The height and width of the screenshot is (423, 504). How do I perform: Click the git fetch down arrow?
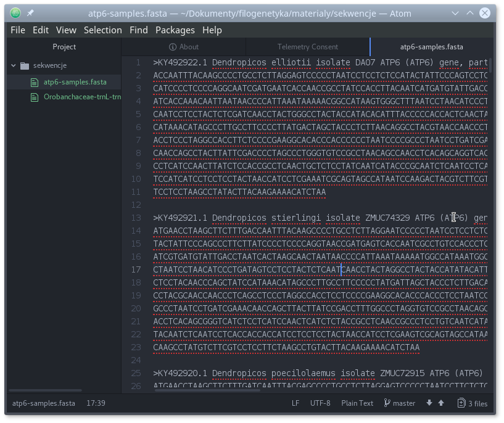tap(429, 403)
